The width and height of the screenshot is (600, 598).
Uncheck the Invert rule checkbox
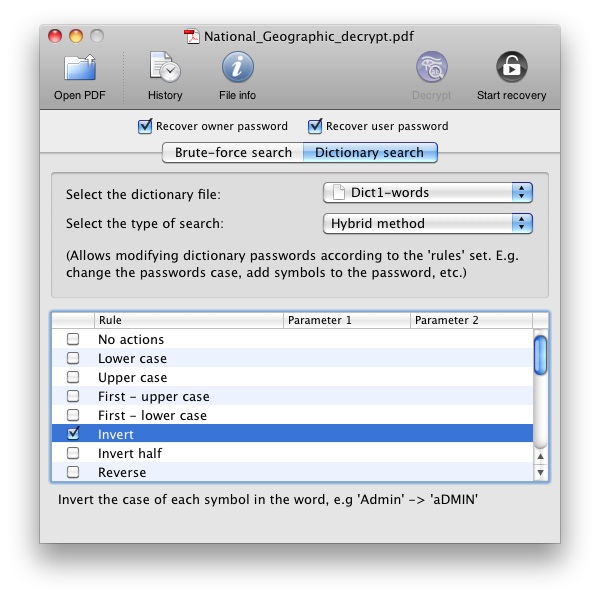[x=73, y=435]
